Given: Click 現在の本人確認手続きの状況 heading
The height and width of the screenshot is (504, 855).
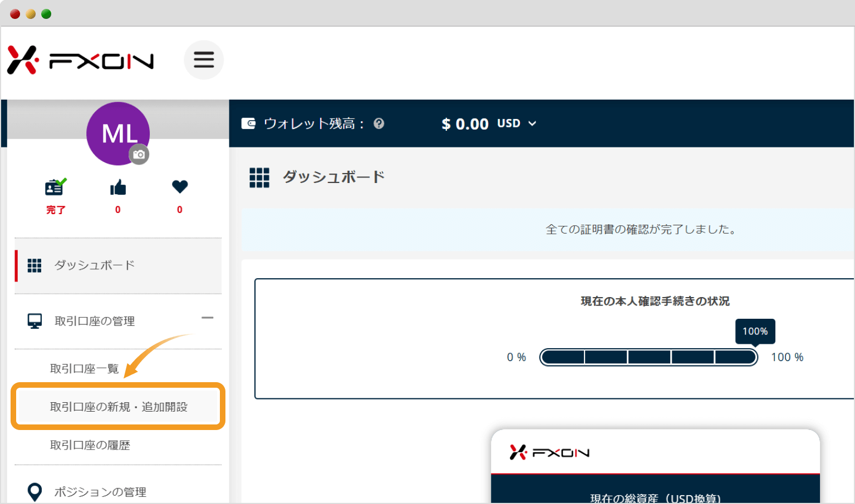Looking at the screenshot, I should pyautogui.click(x=655, y=301).
